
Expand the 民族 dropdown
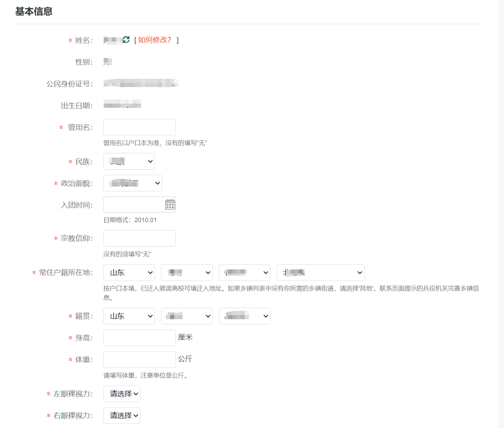(129, 161)
